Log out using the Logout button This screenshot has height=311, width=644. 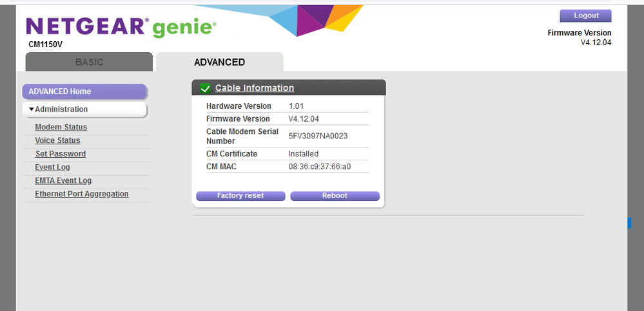(x=586, y=15)
